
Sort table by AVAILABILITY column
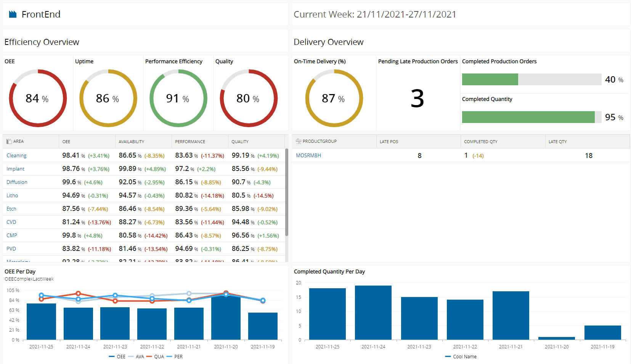pos(131,142)
